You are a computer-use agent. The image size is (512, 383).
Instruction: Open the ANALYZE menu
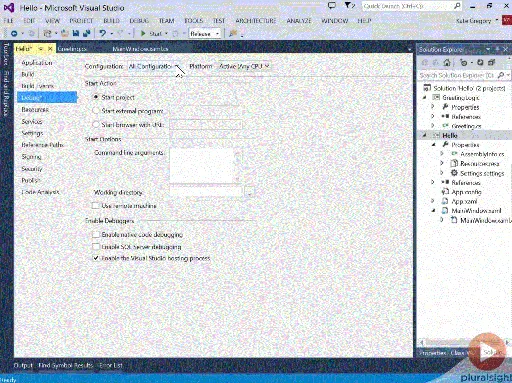[x=299, y=21]
